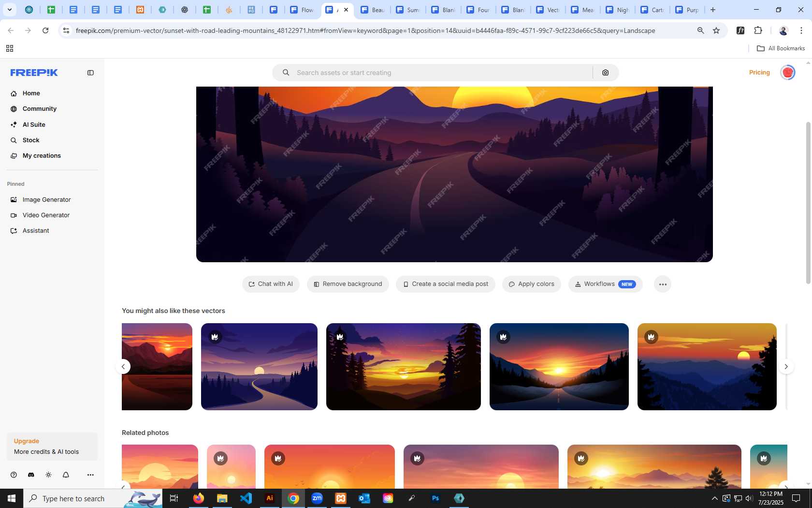Switch to the Nigh tab
The image size is (812, 508).
618,10
